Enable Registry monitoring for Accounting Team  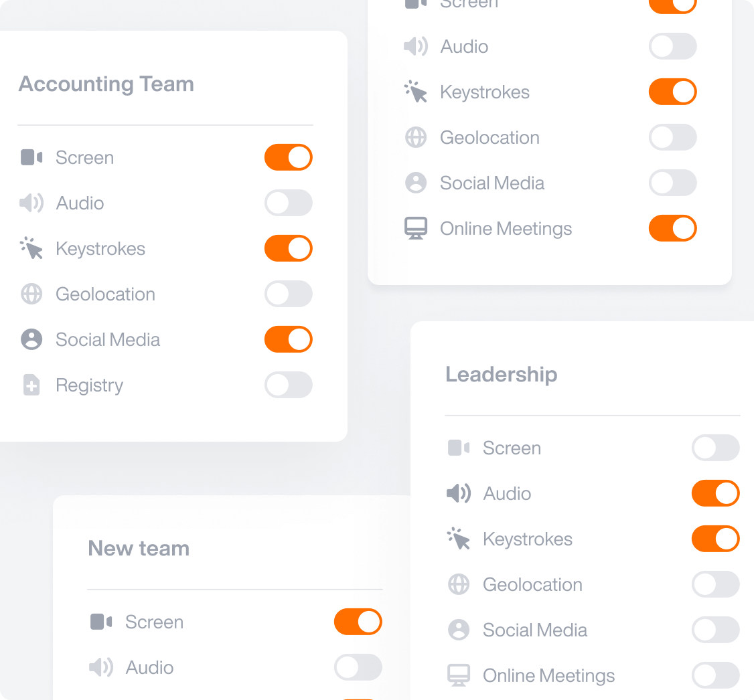[289, 385]
